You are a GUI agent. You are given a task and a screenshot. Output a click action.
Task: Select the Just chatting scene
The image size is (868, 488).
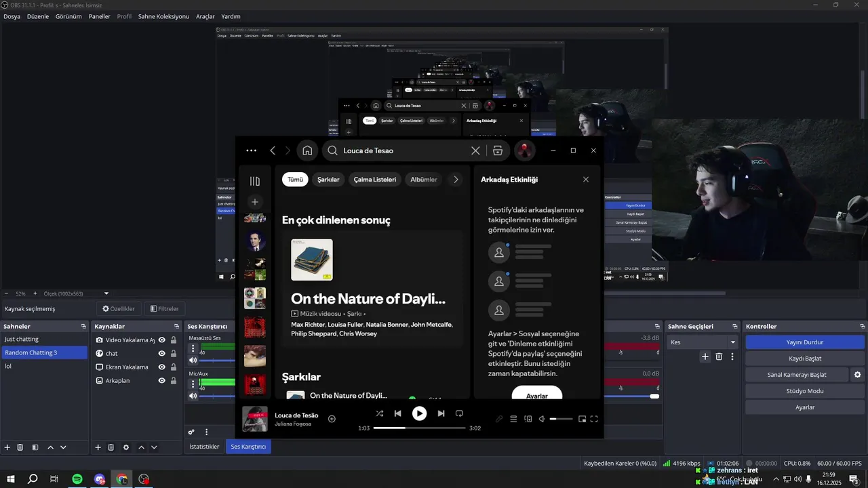pyautogui.click(x=44, y=339)
